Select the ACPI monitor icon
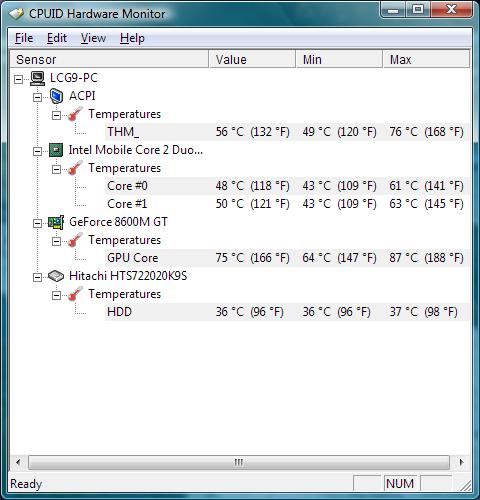 point(56,96)
